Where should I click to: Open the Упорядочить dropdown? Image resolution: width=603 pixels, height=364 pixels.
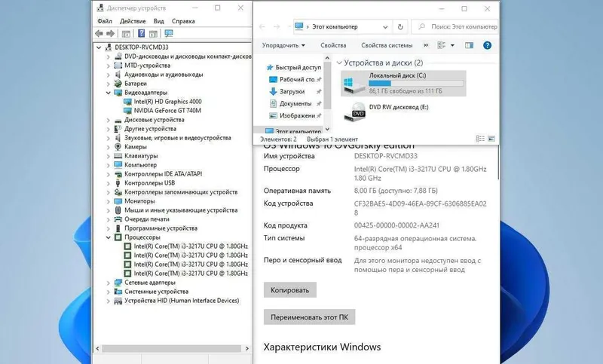click(x=283, y=45)
